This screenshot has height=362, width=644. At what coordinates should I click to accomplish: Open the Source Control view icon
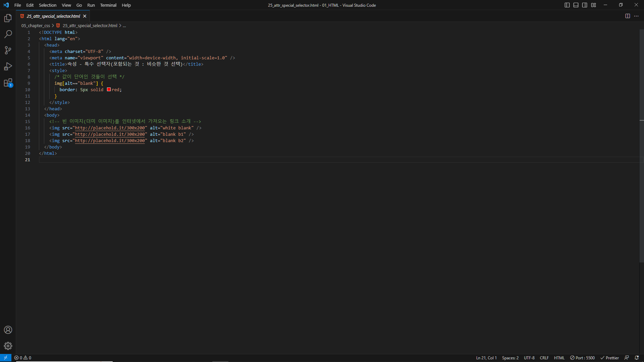[8, 50]
